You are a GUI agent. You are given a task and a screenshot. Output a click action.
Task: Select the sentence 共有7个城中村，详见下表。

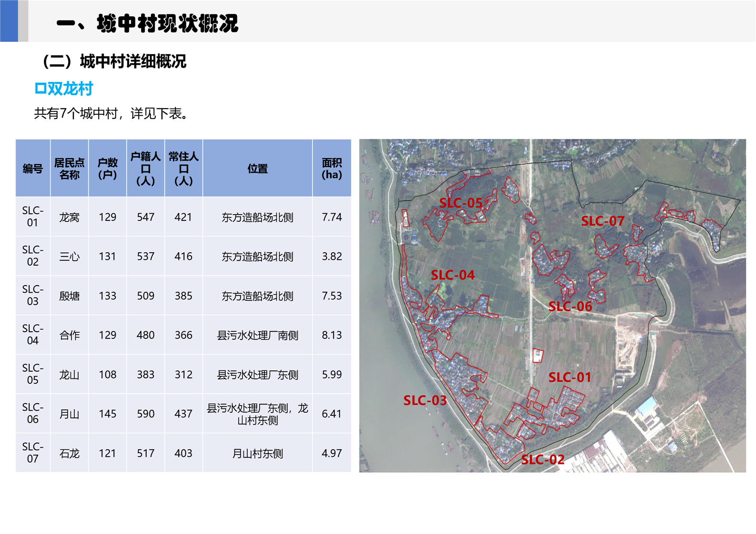point(113,113)
